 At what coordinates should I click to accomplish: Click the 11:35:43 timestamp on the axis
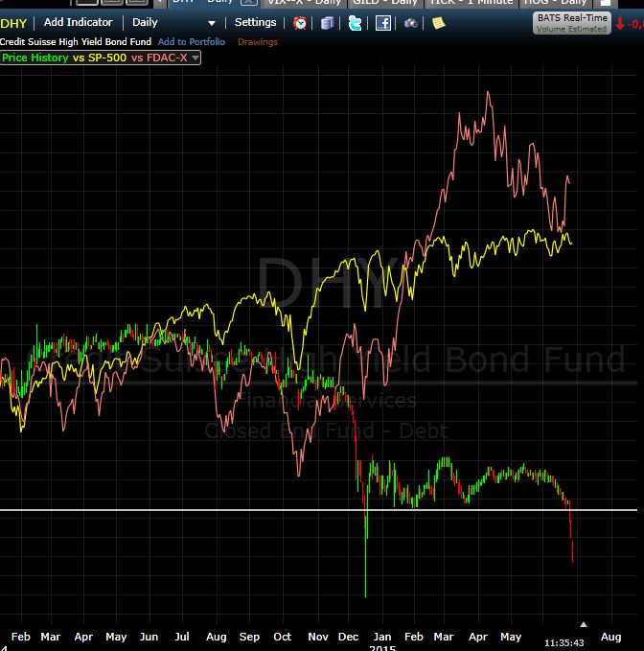pyautogui.click(x=563, y=642)
